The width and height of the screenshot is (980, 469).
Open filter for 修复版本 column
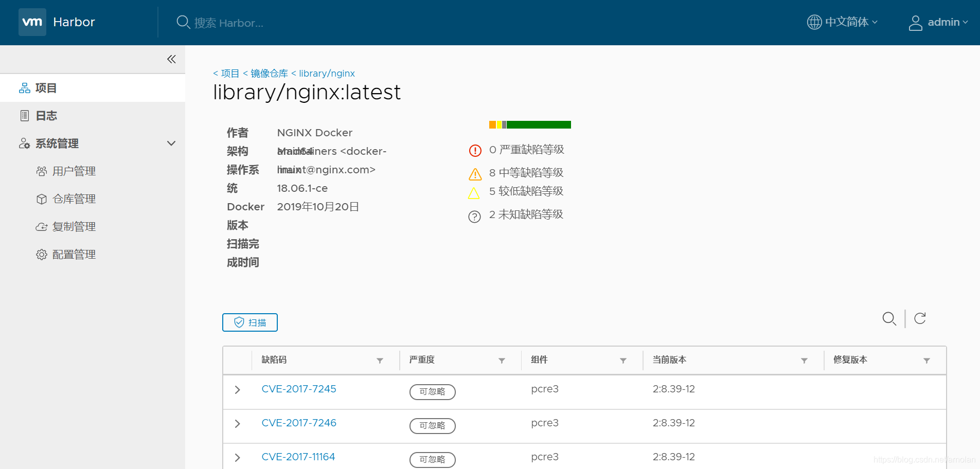pos(926,360)
